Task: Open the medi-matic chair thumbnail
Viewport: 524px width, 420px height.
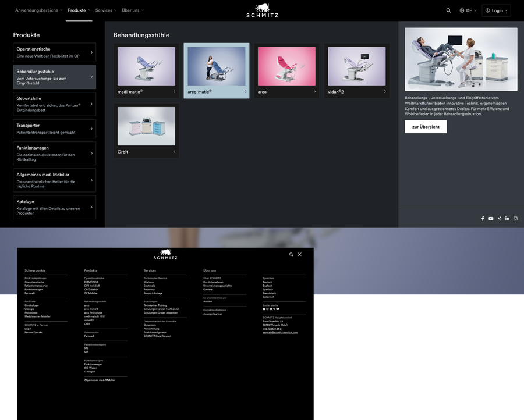Action: click(x=146, y=66)
